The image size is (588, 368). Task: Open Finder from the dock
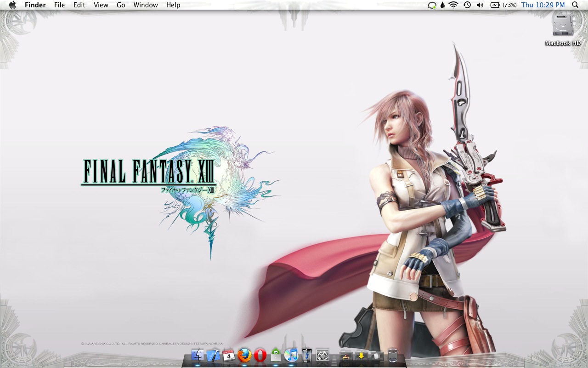pyautogui.click(x=198, y=355)
